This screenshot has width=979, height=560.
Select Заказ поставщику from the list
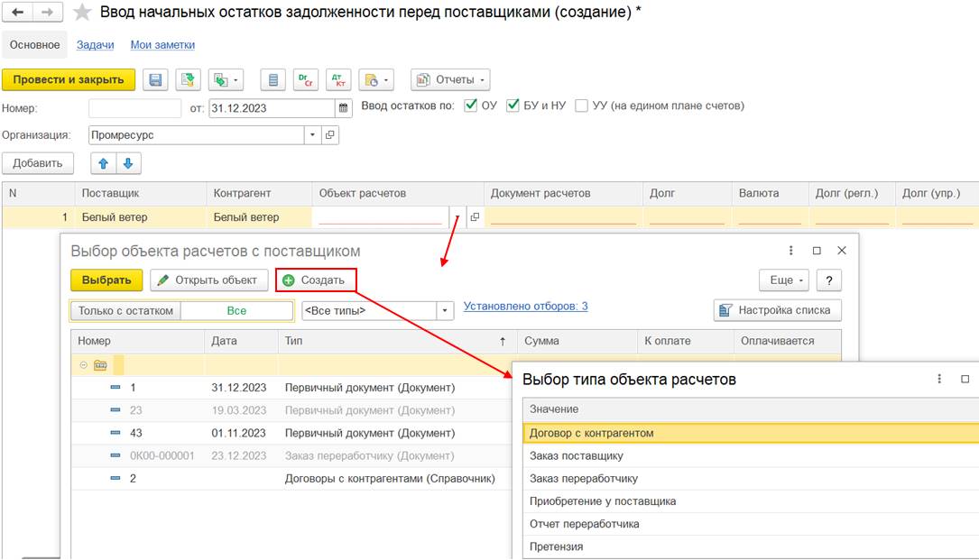[576, 455]
